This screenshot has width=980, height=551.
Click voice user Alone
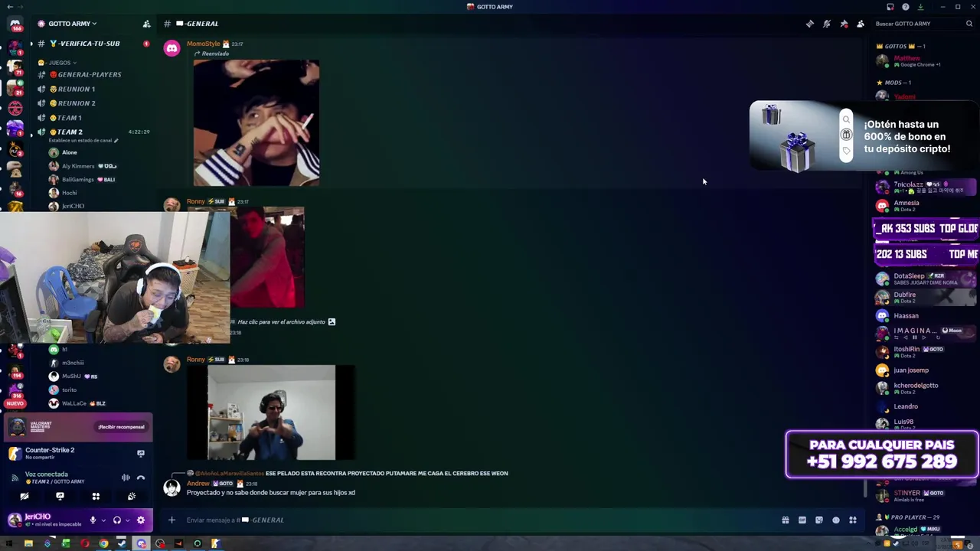[x=69, y=152]
